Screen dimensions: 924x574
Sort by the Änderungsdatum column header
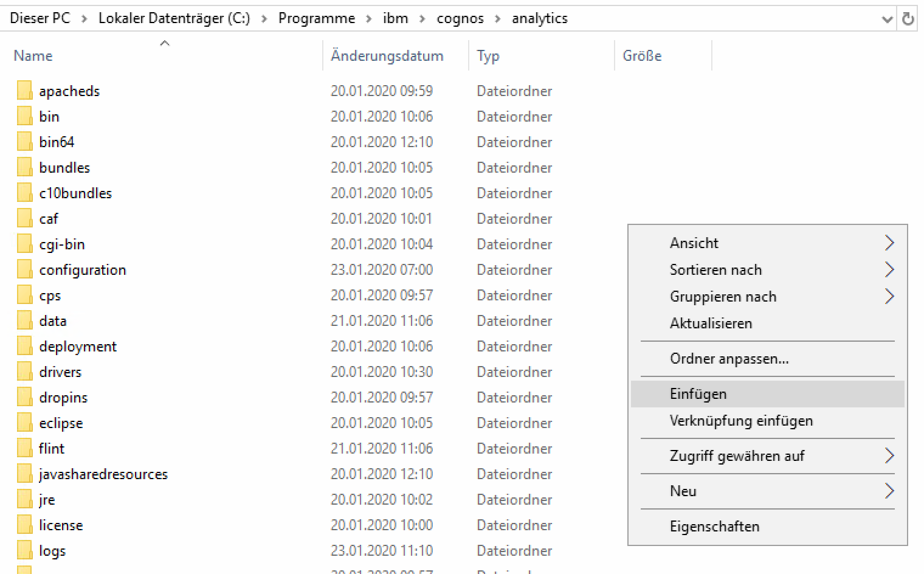(387, 56)
